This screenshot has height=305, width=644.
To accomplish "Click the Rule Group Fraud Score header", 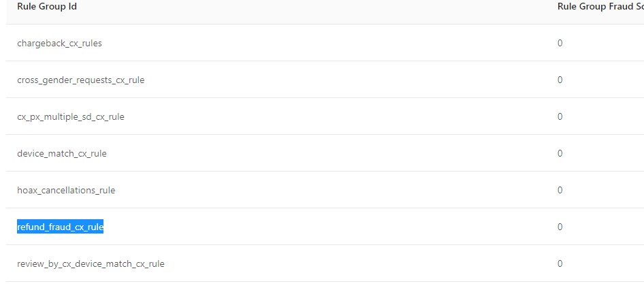I will 599,7.
